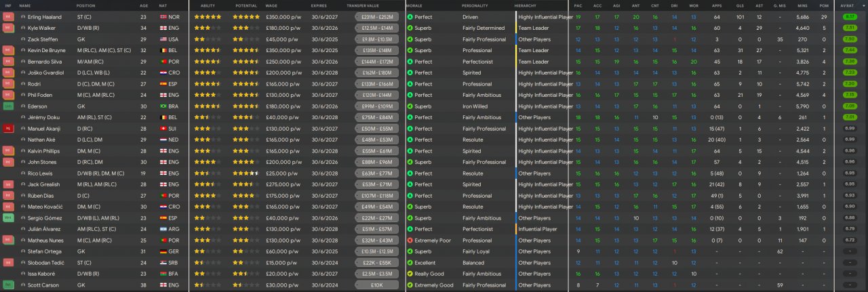Click the red Inj badge beside Manuel Akanji

point(8,129)
